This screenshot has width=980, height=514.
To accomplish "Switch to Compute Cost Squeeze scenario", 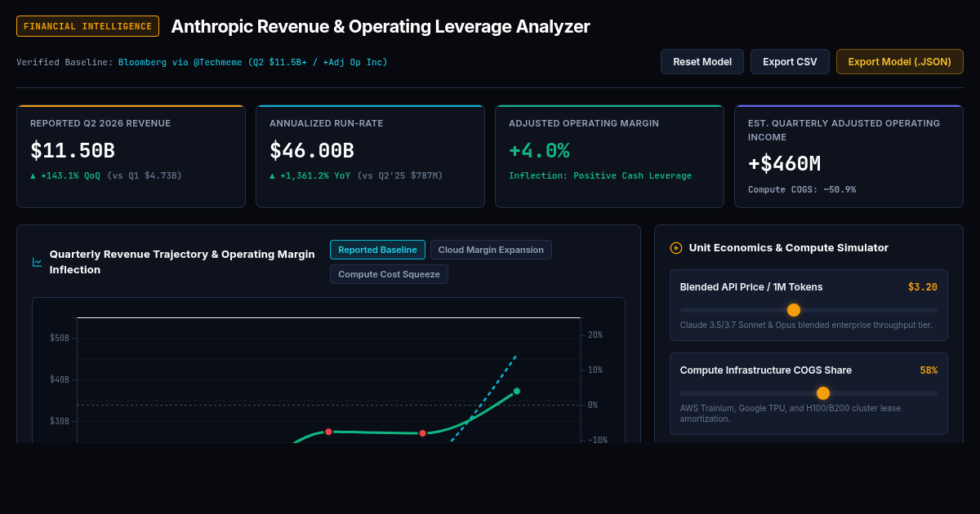I will pyautogui.click(x=389, y=274).
